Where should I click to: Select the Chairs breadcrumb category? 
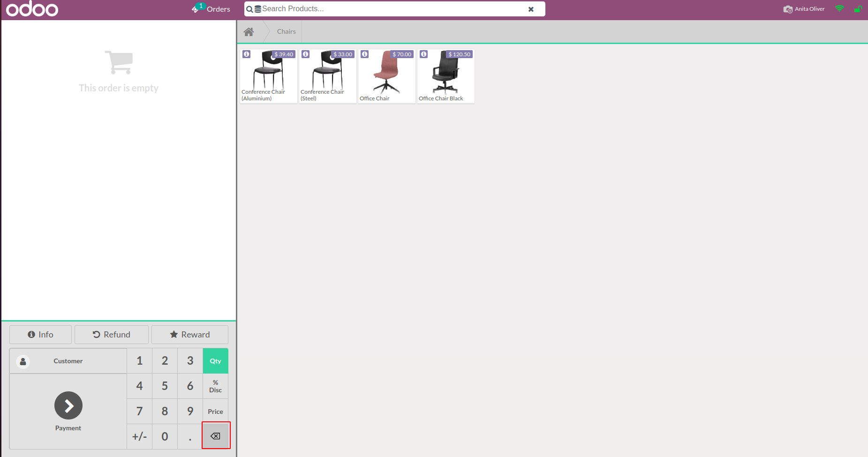pos(287,31)
